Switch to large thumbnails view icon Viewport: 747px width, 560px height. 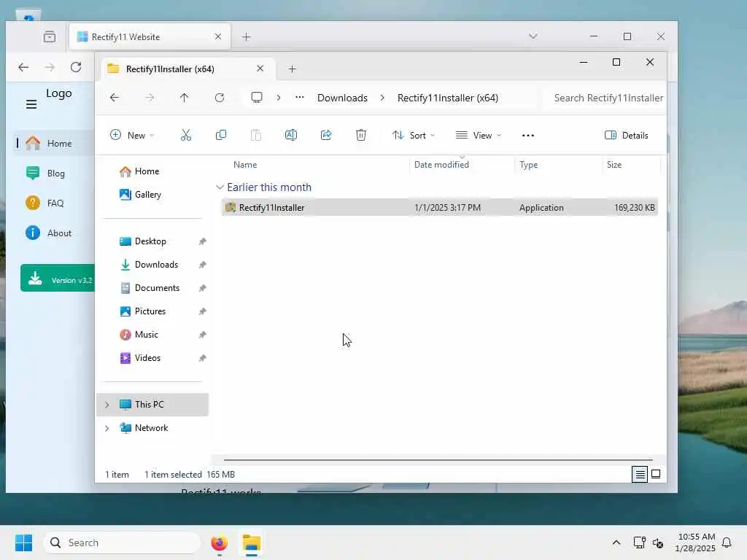pos(656,474)
